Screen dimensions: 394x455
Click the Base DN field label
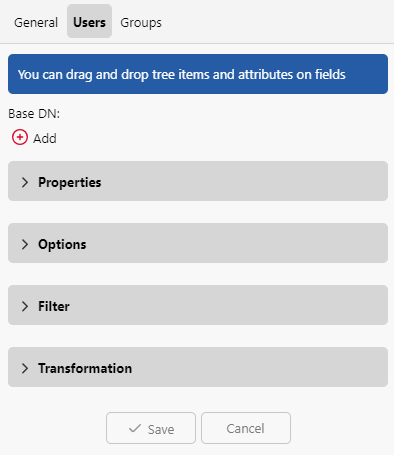pos(34,114)
